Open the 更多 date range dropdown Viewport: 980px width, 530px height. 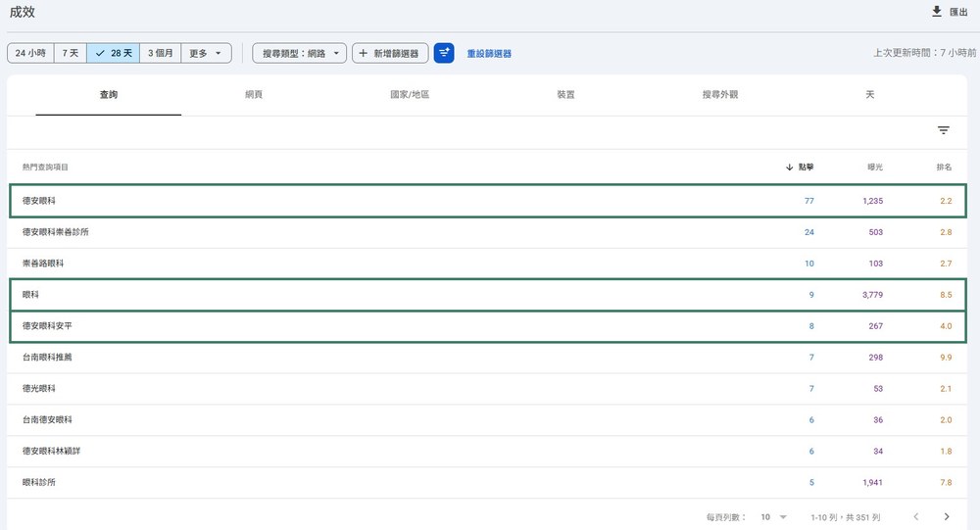206,53
